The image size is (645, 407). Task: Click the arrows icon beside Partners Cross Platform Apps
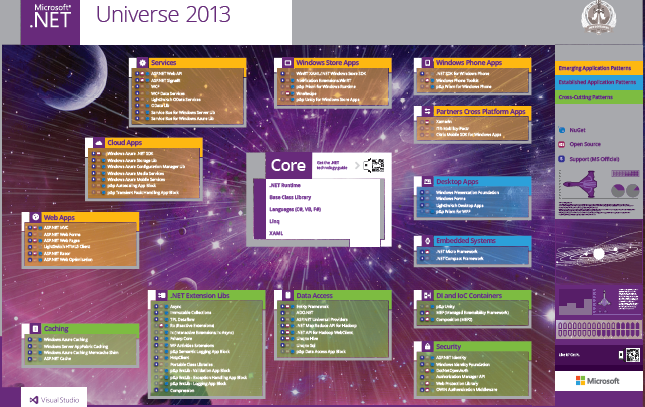(x=427, y=112)
